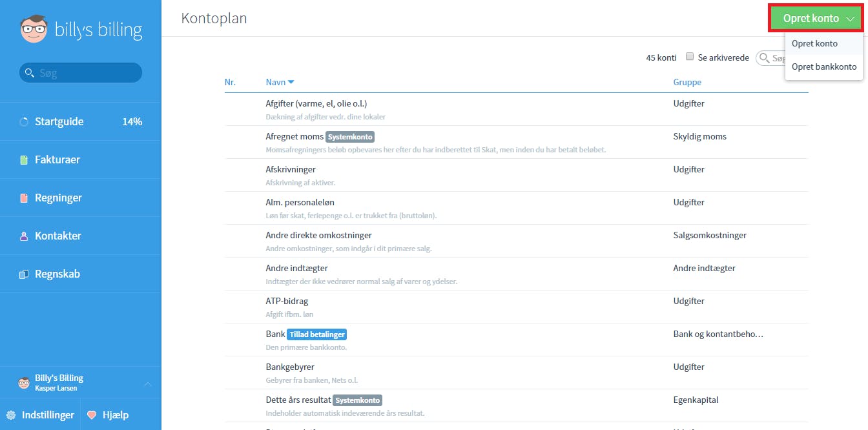
Task: Choose Opret bankkonto from the dropdown menu
Action: [824, 67]
